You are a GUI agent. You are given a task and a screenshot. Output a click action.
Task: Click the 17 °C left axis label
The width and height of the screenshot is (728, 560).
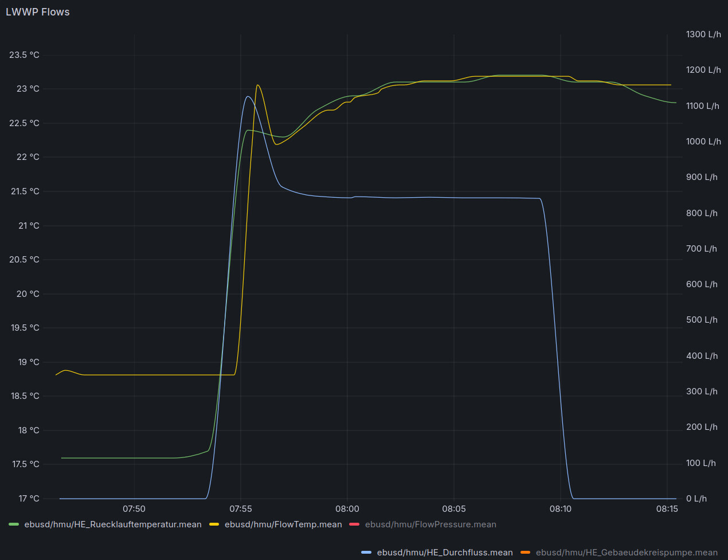(29, 499)
